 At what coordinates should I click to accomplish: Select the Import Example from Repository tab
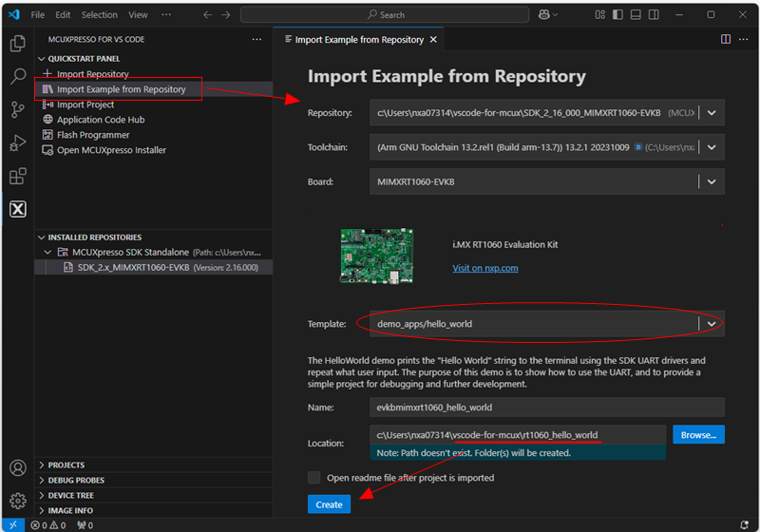pos(359,40)
